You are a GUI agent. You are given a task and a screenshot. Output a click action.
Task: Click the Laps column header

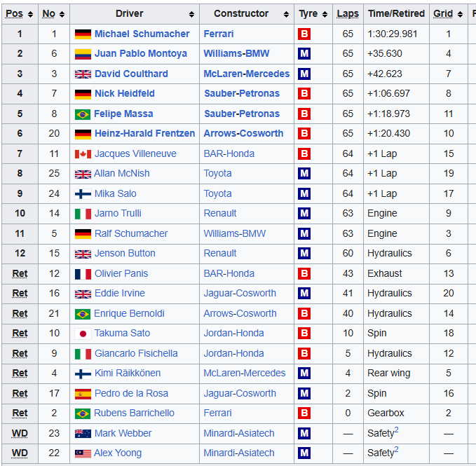[348, 14]
